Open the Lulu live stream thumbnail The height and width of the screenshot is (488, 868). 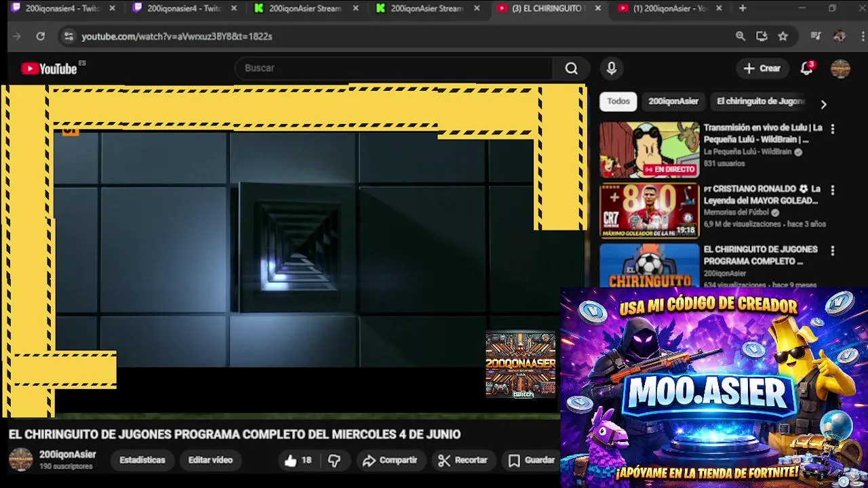pyautogui.click(x=649, y=150)
